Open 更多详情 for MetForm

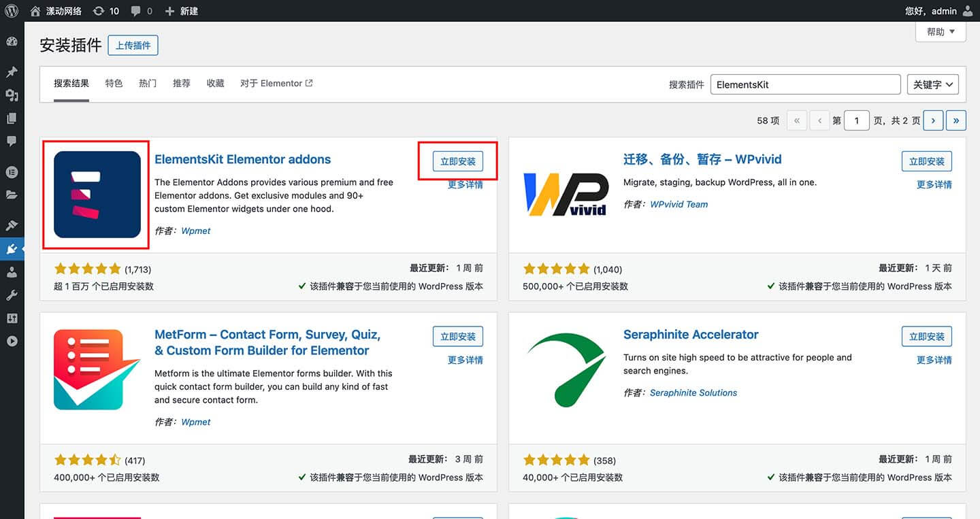point(465,360)
